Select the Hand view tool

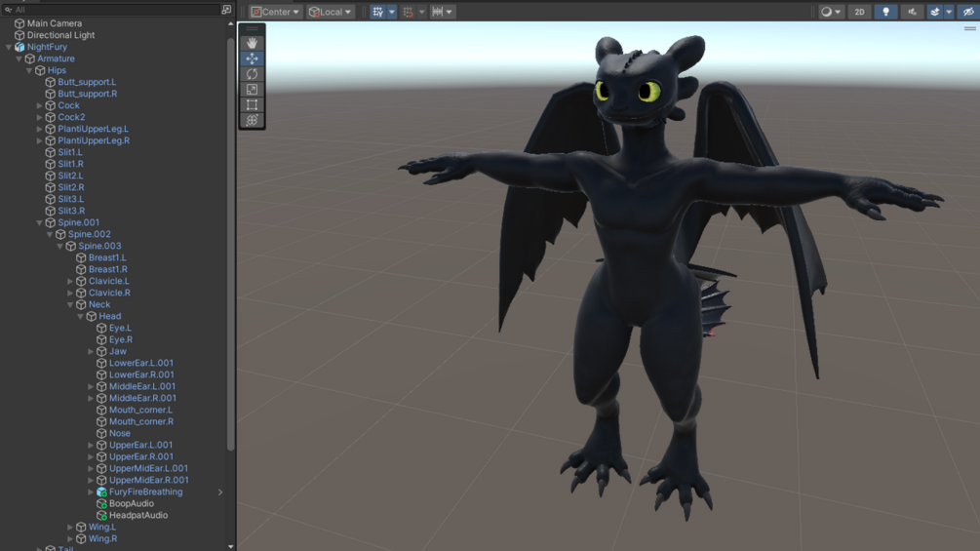click(x=252, y=43)
